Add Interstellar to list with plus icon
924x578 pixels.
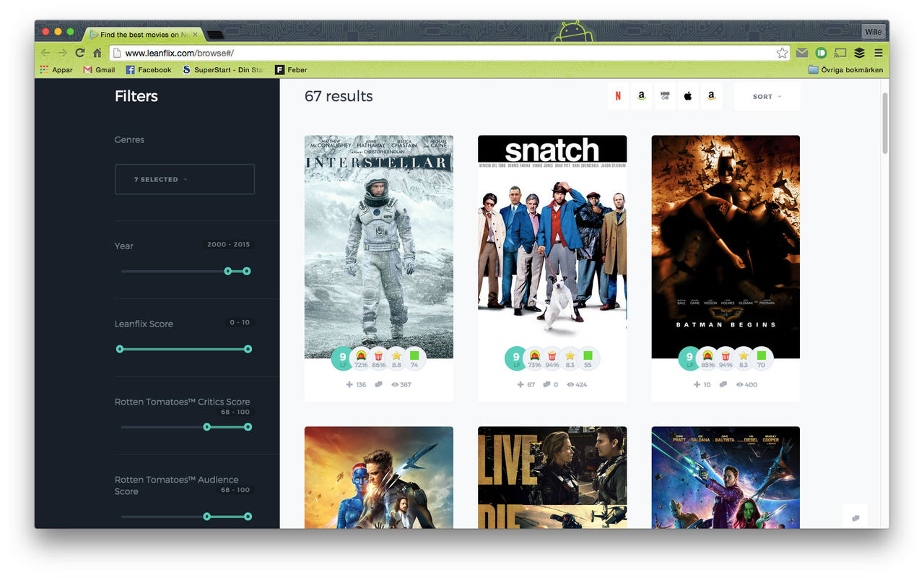click(349, 385)
